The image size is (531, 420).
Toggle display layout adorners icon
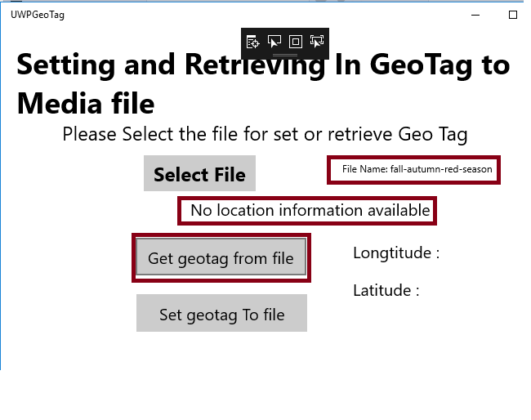pos(296,42)
